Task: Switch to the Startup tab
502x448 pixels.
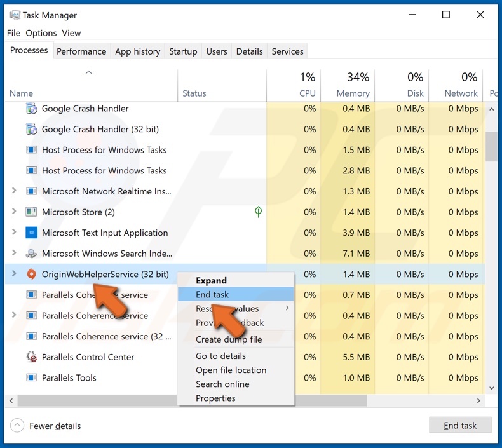Action: click(x=183, y=51)
